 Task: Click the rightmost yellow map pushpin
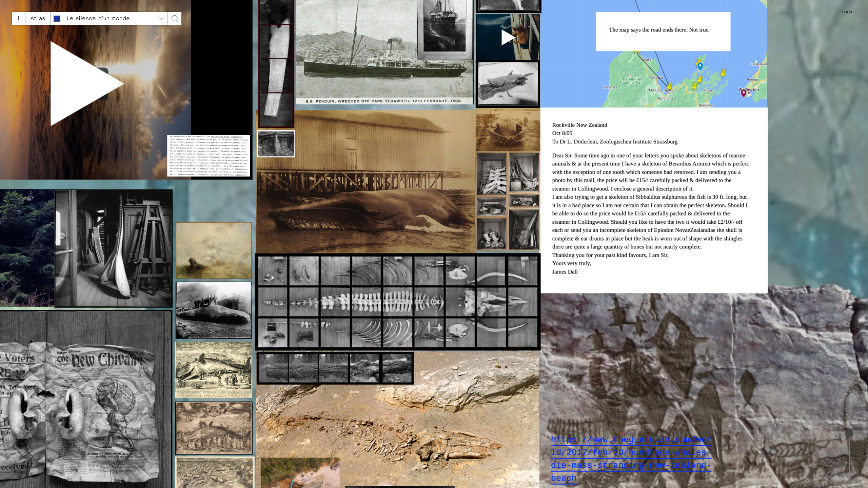[723, 73]
